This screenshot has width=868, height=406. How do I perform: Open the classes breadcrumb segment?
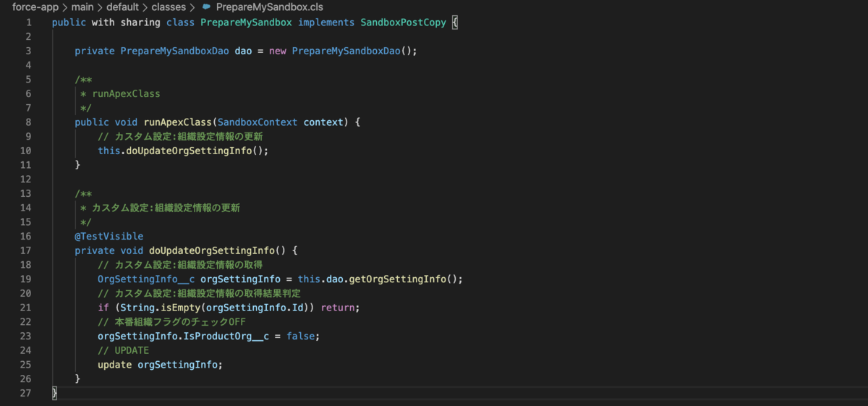(x=168, y=7)
